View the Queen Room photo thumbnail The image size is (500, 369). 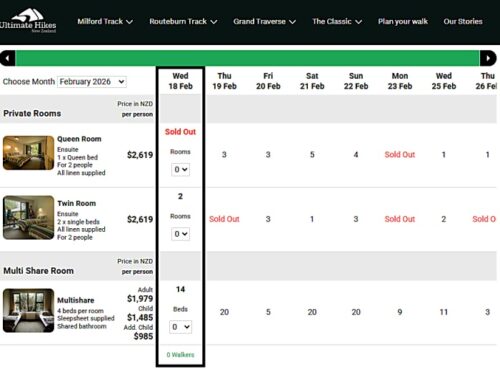click(x=28, y=153)
